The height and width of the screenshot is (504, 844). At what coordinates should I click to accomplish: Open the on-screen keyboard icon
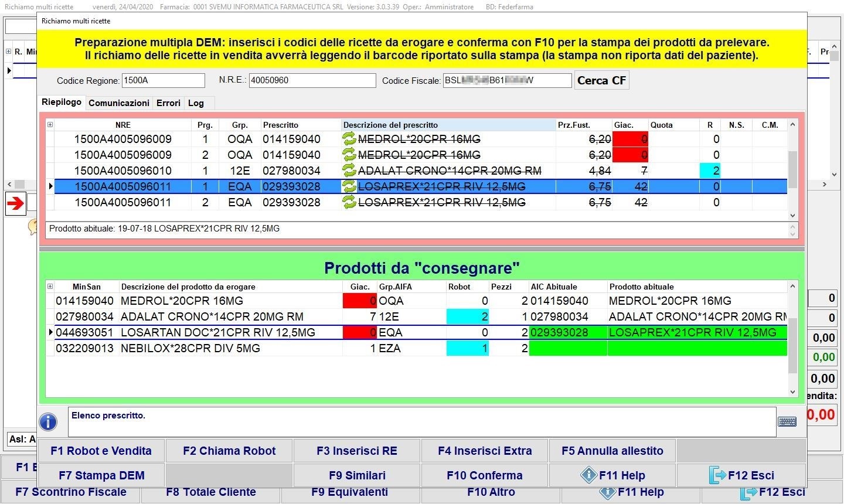[x=787, y=421]
